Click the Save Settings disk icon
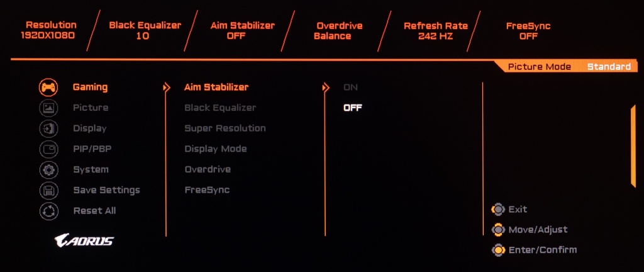 pos(48,190)
